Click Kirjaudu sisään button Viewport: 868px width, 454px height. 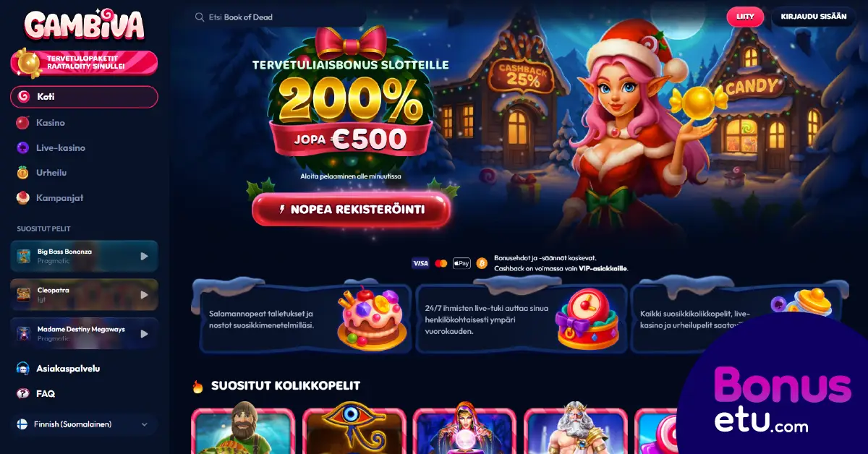click(x=814, y=17)
